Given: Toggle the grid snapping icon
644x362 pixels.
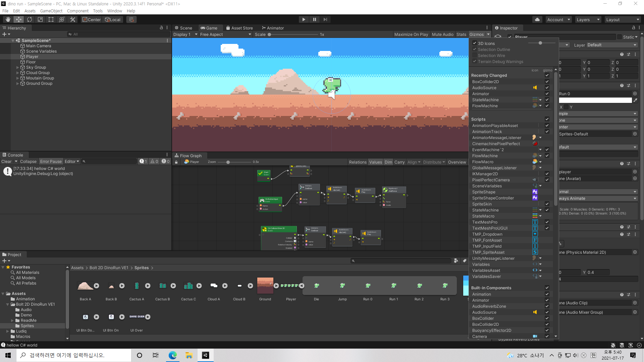Looking at the screenshot, I should [131, 19].
